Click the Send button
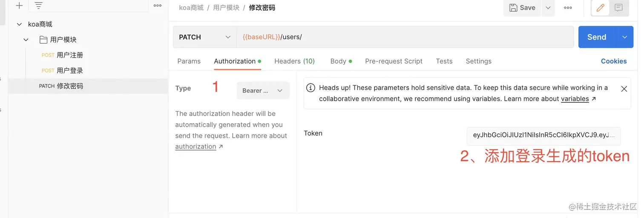 [x=596, y=37]
